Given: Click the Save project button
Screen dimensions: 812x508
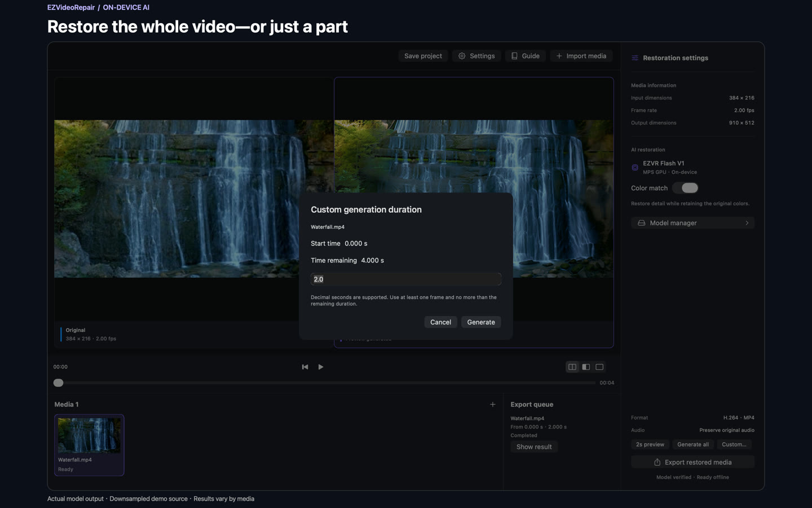Looking at the screenshot, I should click(x=423, y=56).
